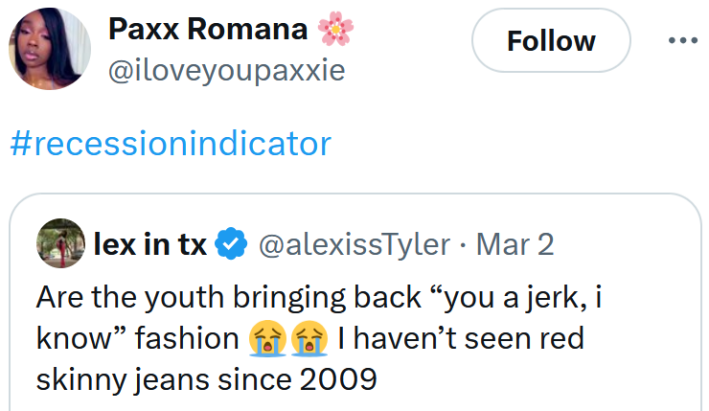Screen dimensions: 709x411
Task: Click the "skinny jeans since 2009" line
Action: click(x=206, y=380)
